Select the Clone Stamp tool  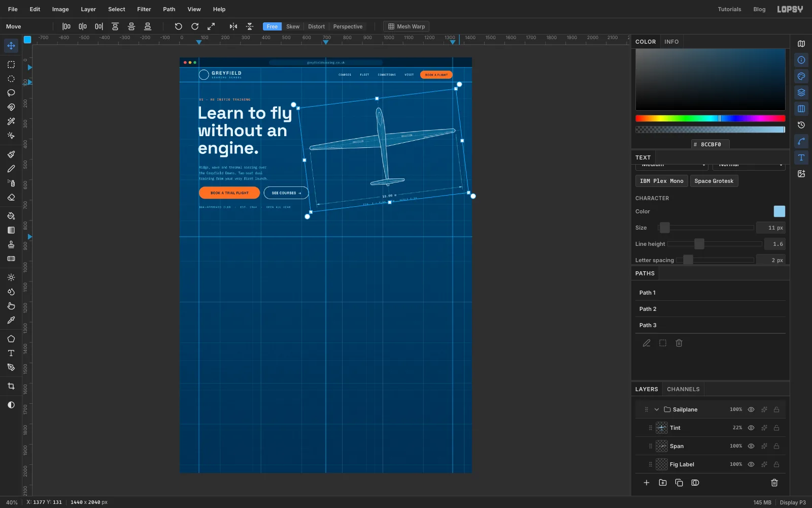pyautogui.click(x=11, y=244)
